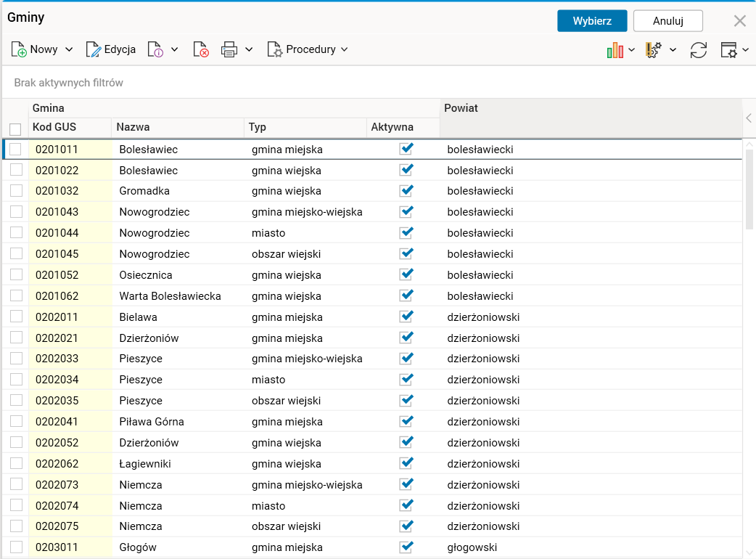The height and width of the screenshot is (559, 756).
Task: Tick the row checkbox for Gromadka
Action: click(x=16, y=191)
